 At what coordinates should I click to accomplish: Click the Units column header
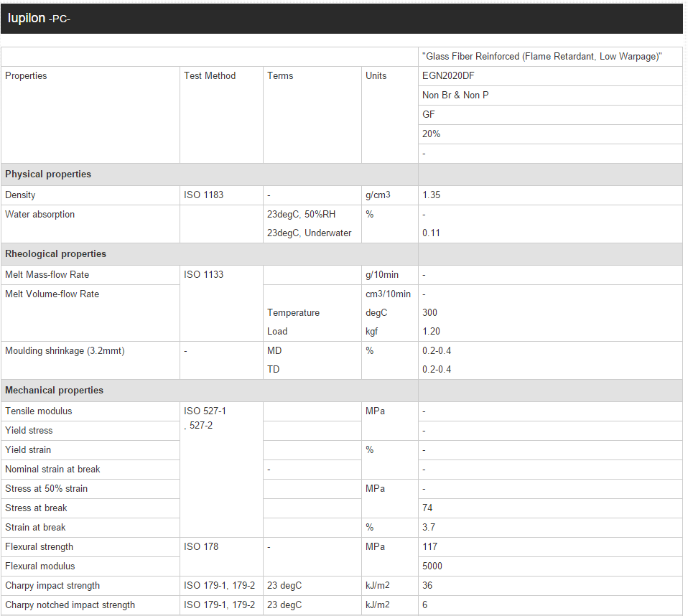[376, 76]
